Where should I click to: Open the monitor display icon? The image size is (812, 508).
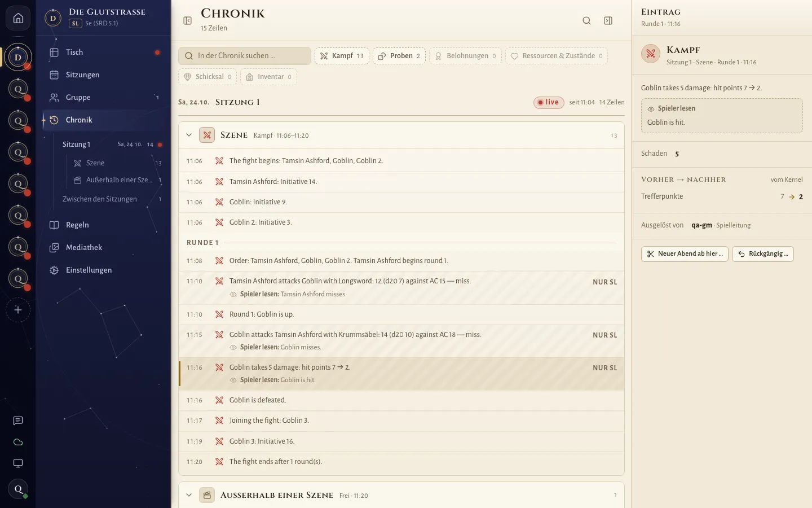pyautogui.click(x=18, y=463)
